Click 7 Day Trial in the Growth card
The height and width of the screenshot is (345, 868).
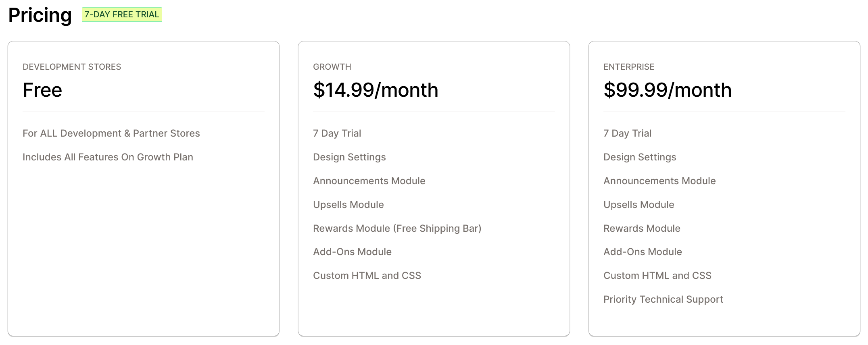[337, 133]
